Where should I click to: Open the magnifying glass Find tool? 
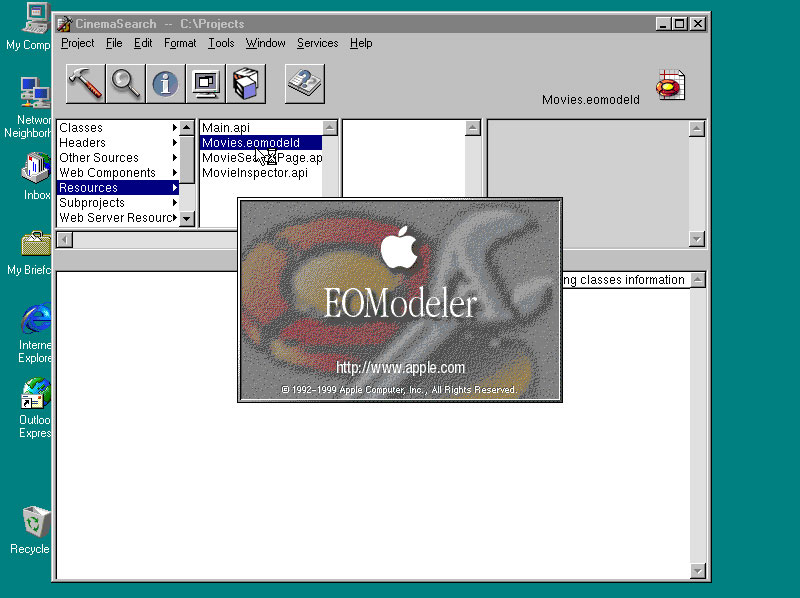(126, 84)
